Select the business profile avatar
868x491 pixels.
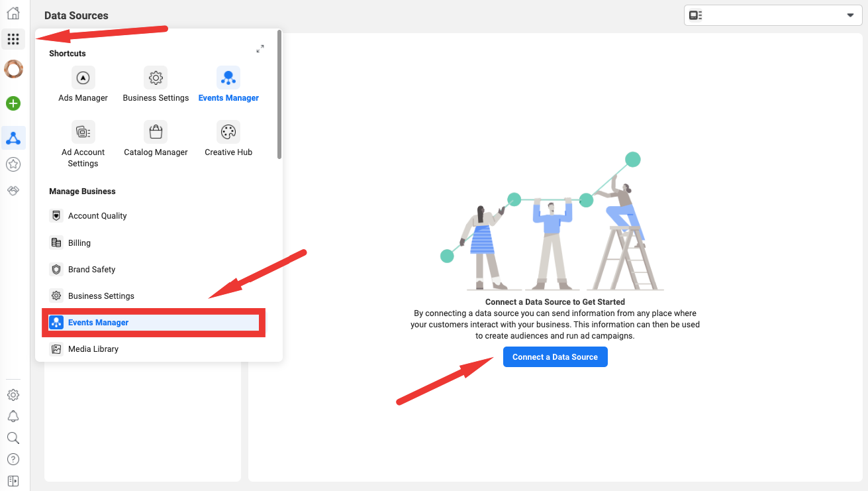click(13, 68)
